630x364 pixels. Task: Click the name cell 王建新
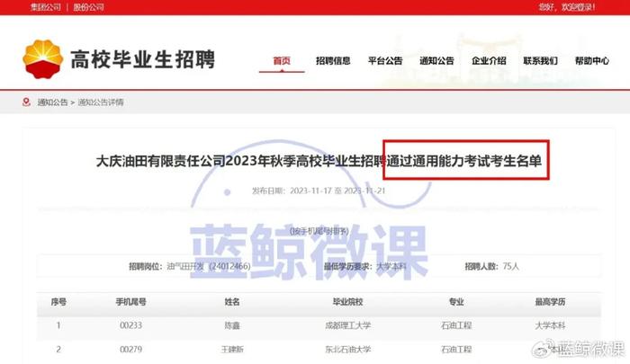pyautogui.click(x=232, y=350)
